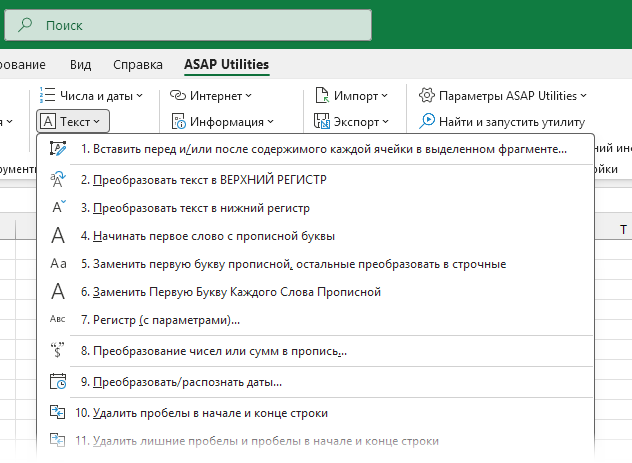Click the Параметры ASAP Utilities gear icon
The image size is (632, 463).
click(x=427, y=96)
